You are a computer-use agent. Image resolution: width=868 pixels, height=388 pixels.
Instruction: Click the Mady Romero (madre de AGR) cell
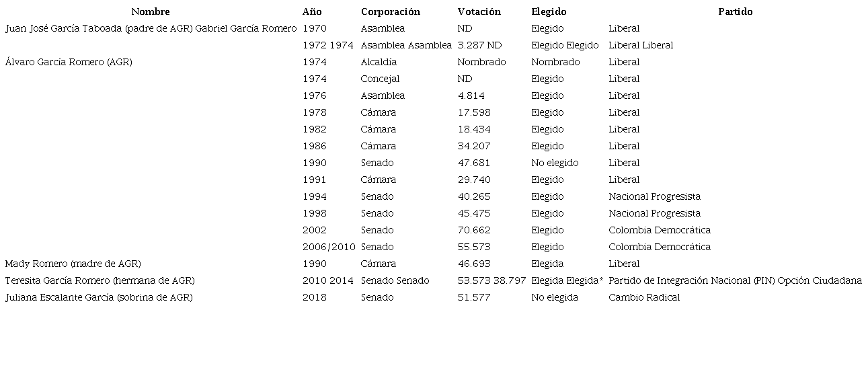click(x=73, y=264)
